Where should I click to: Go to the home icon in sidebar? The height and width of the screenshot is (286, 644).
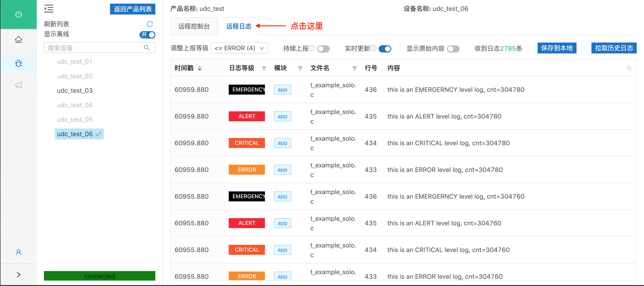(19, 39)
